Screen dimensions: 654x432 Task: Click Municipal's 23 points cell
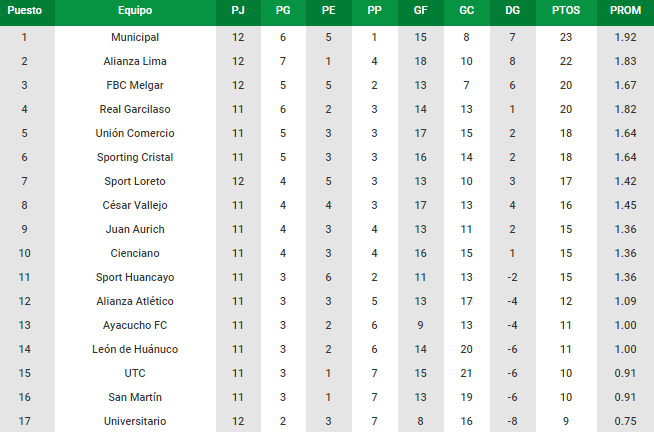(566, 37)
